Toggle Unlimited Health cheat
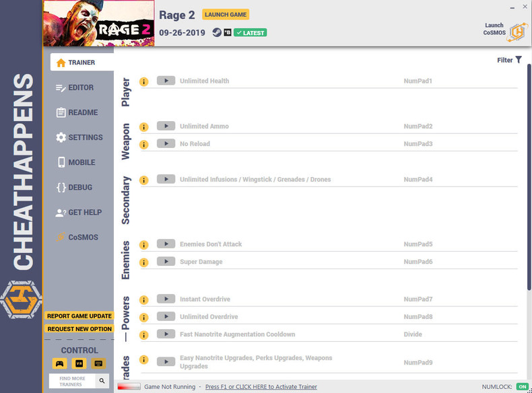This screenshot has height=393, width=532. coord(166,81)
